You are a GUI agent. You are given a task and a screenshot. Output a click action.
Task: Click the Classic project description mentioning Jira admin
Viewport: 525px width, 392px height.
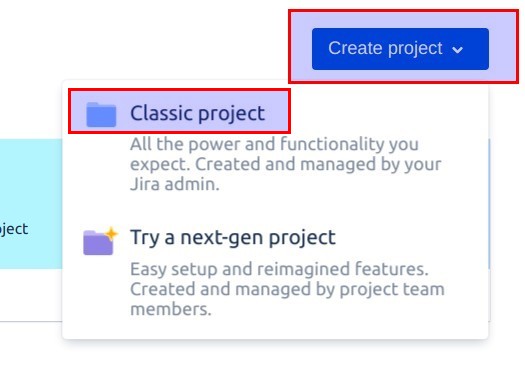coord(286,164)
